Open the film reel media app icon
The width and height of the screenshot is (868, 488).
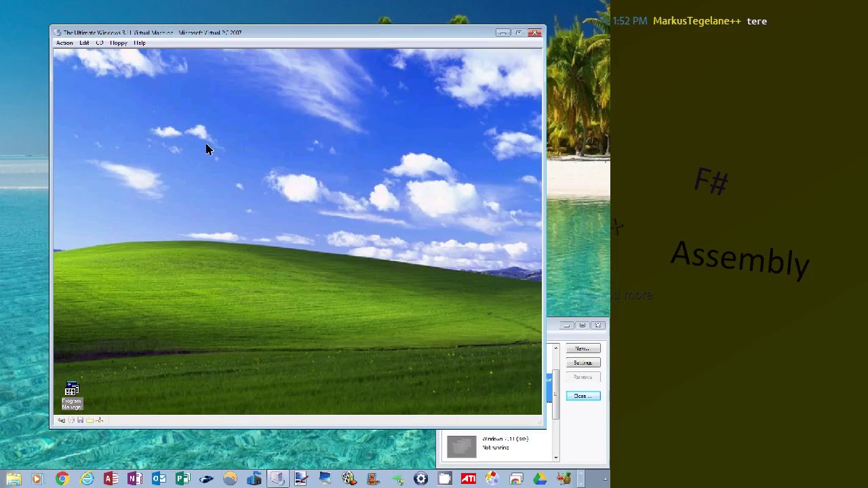[349, 479]
